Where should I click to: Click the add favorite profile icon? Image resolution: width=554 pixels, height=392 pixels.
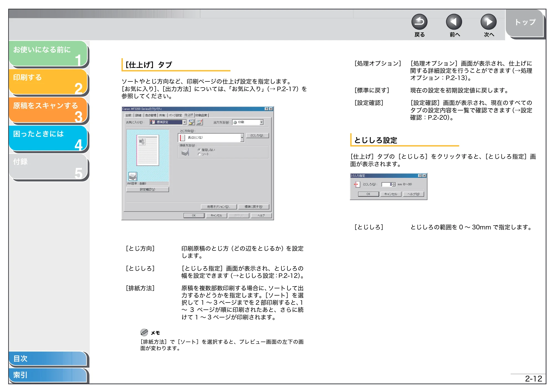(x=191, y=122)
